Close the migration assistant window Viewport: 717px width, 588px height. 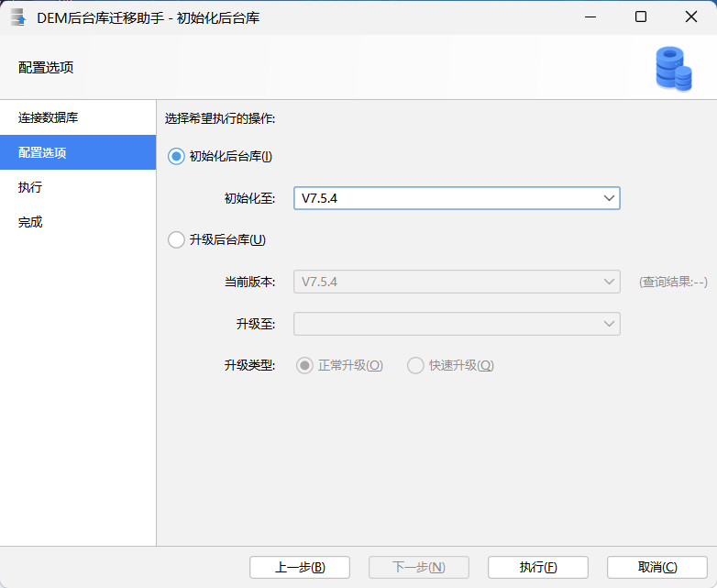pos(691,17)
